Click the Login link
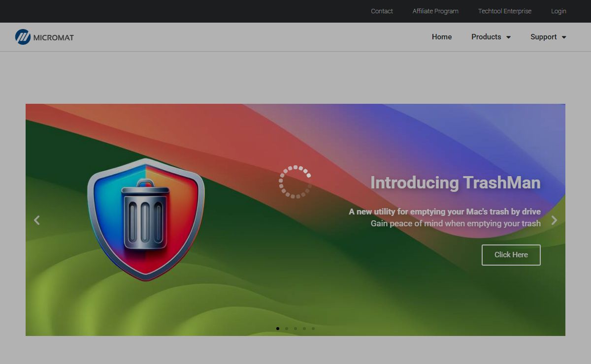591x364 pixels. [558, 11]
